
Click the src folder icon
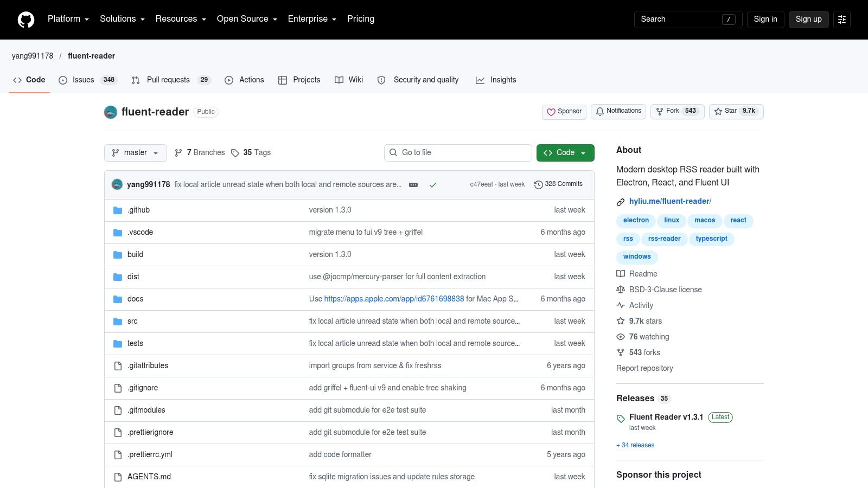(118, 322)
